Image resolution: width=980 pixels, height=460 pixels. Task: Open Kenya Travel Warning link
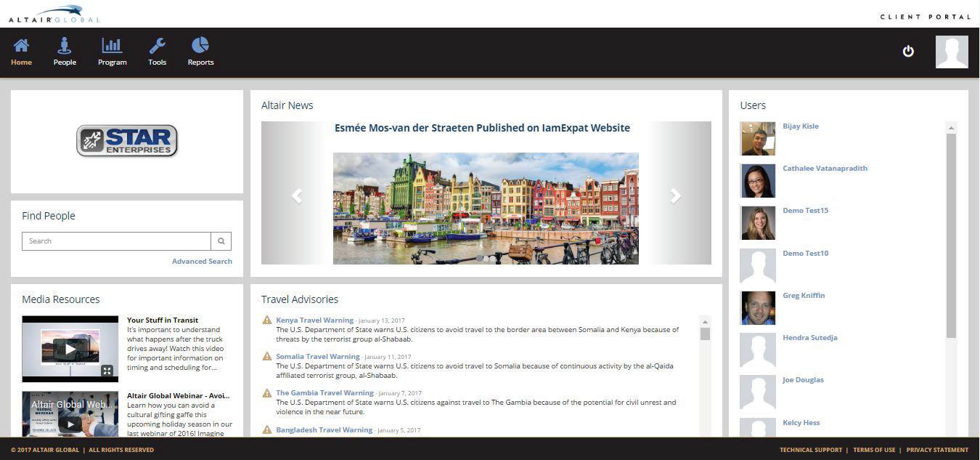pyautogui.click(x=315, y=320)
